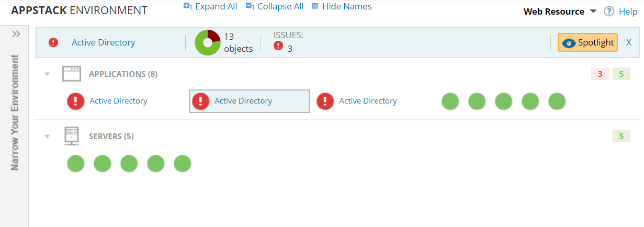Click green 5 status badge in Applications
644x227 pixels.
[x=621, y=74]
